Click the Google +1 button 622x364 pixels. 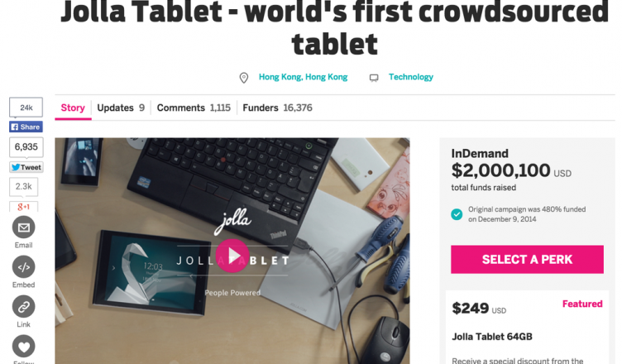24,206
